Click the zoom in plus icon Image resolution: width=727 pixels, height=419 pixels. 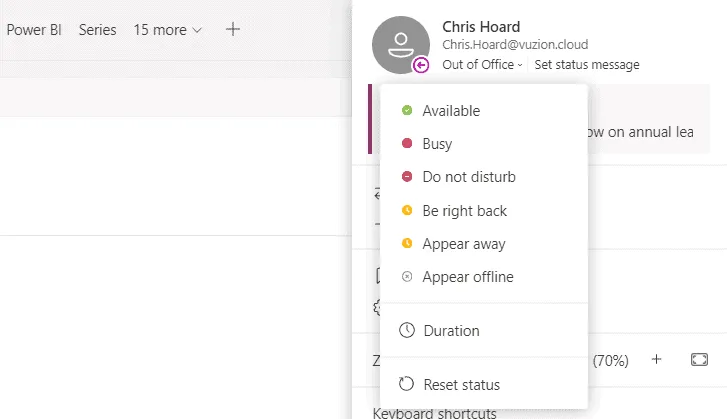click(657, 360)
